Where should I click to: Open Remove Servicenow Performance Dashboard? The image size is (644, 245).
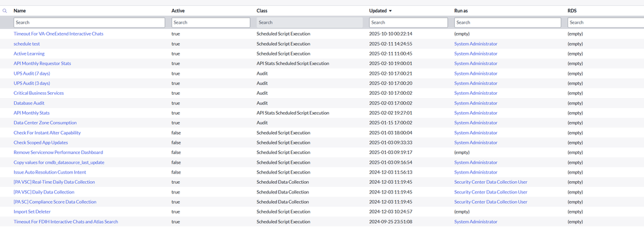58,152
